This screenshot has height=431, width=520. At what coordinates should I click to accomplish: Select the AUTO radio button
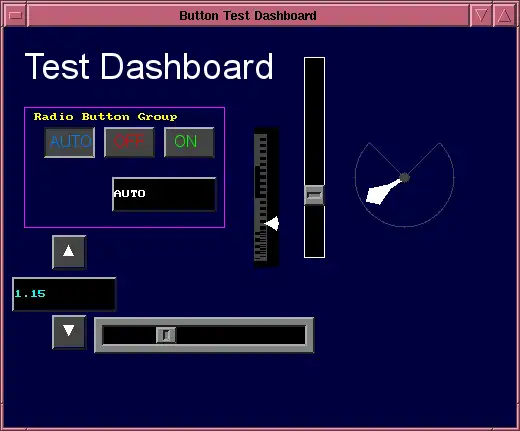[x=70, y=142]
